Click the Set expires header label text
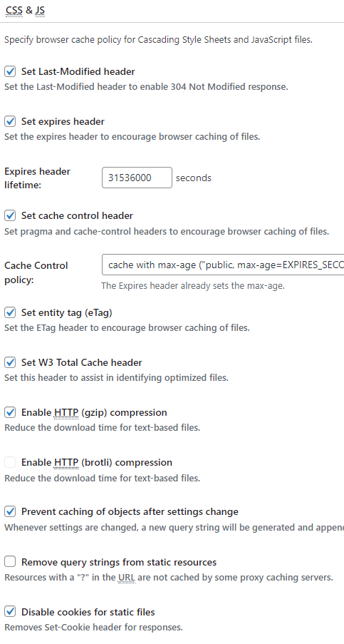 click(x=63, y=121)
